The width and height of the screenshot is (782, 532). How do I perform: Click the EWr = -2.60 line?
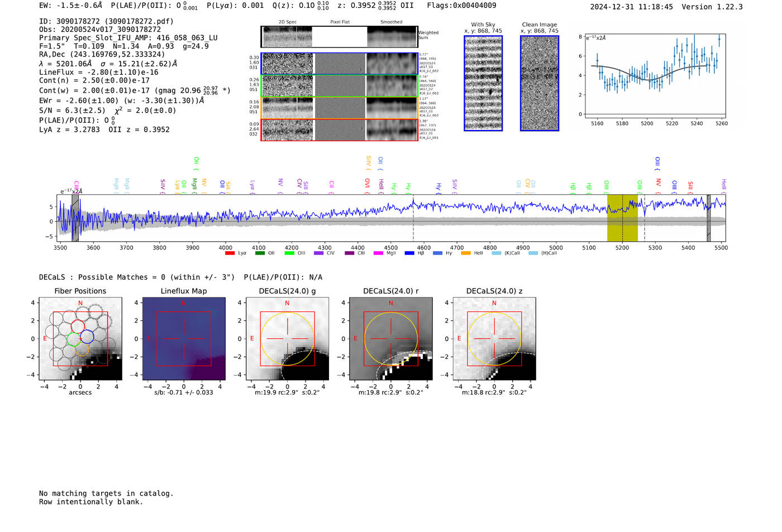coord(121,100)
